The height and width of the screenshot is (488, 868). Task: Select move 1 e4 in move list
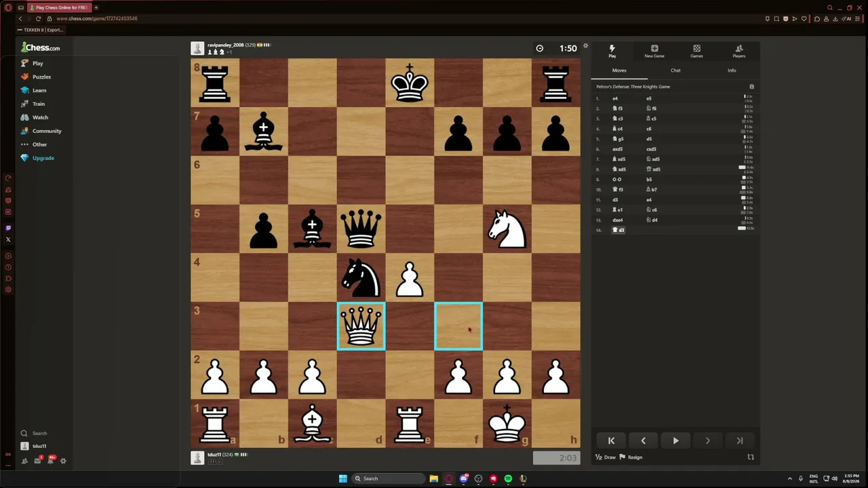pyautogui.click(x=615, y=98)
